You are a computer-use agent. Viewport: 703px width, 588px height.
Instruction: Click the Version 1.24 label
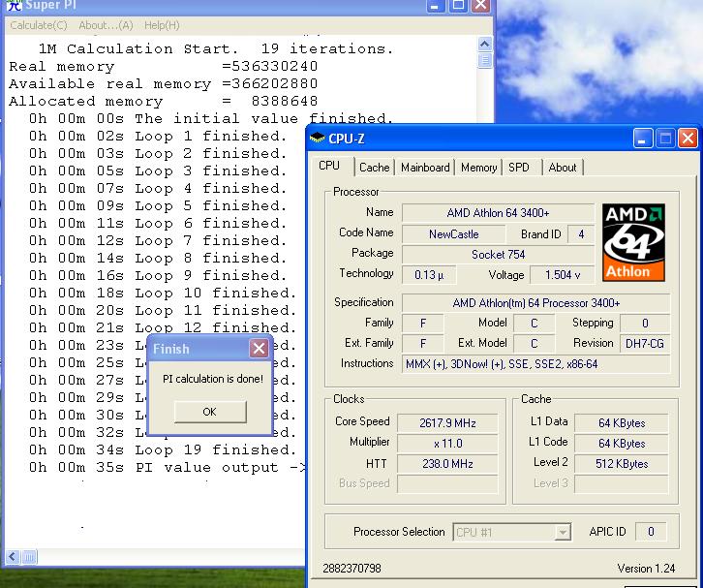[646, 569]
